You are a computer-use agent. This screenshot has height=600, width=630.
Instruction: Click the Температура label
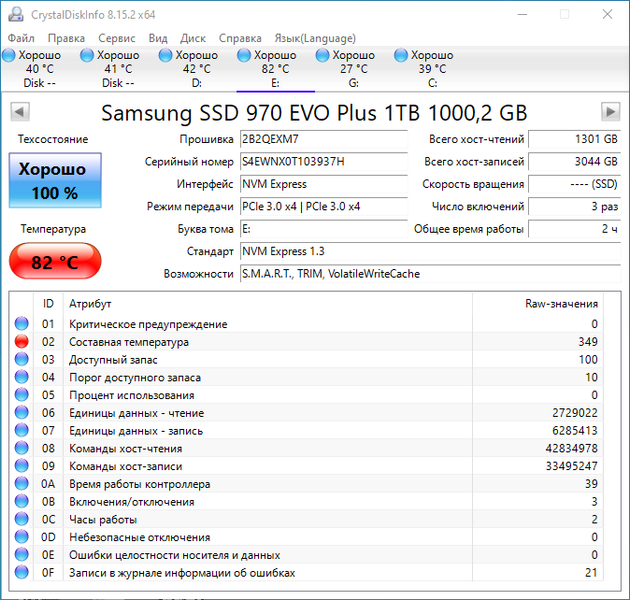pos(53,229)
